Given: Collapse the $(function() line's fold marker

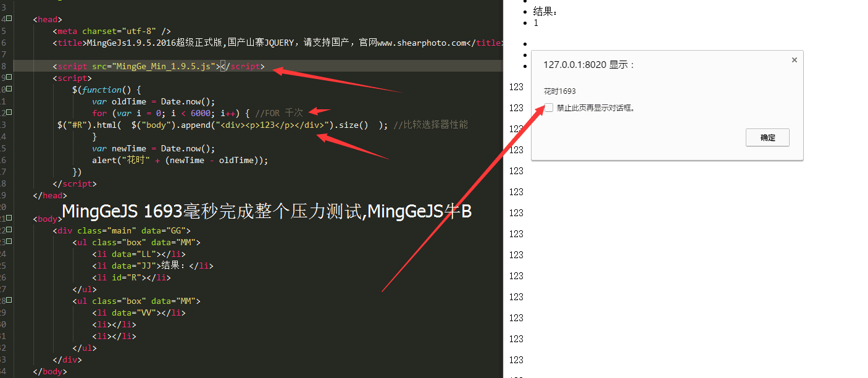Looking at the screenshot, I should [x=9, y=90].
